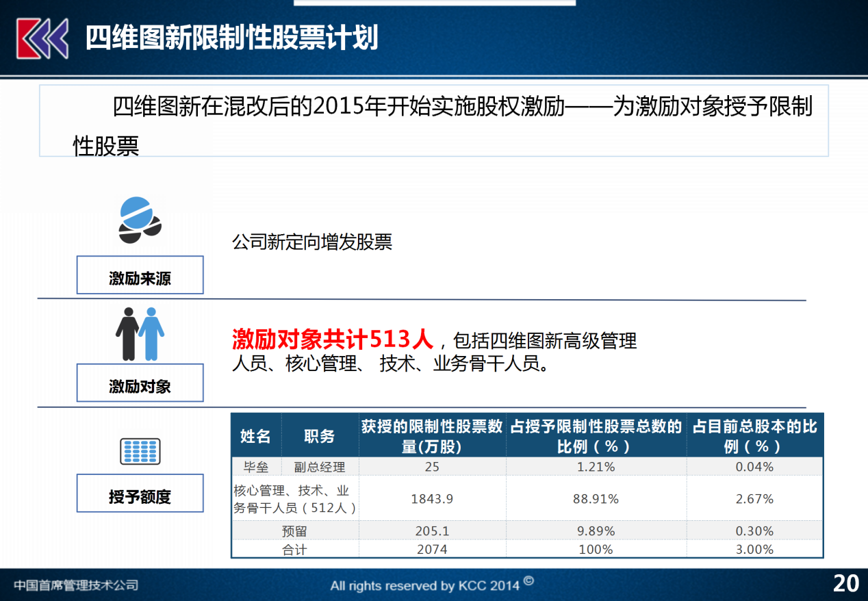Click the 预留 row label
868x601 pixels.
point(295,531)
